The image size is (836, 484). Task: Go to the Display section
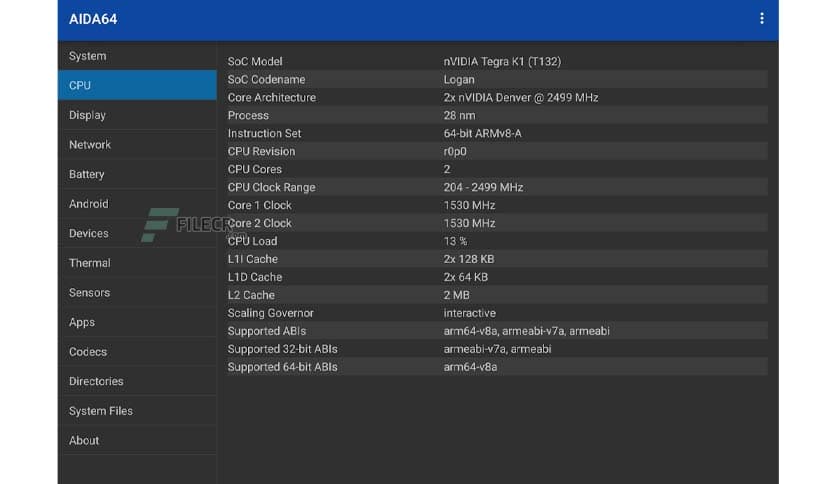[137, 115]
